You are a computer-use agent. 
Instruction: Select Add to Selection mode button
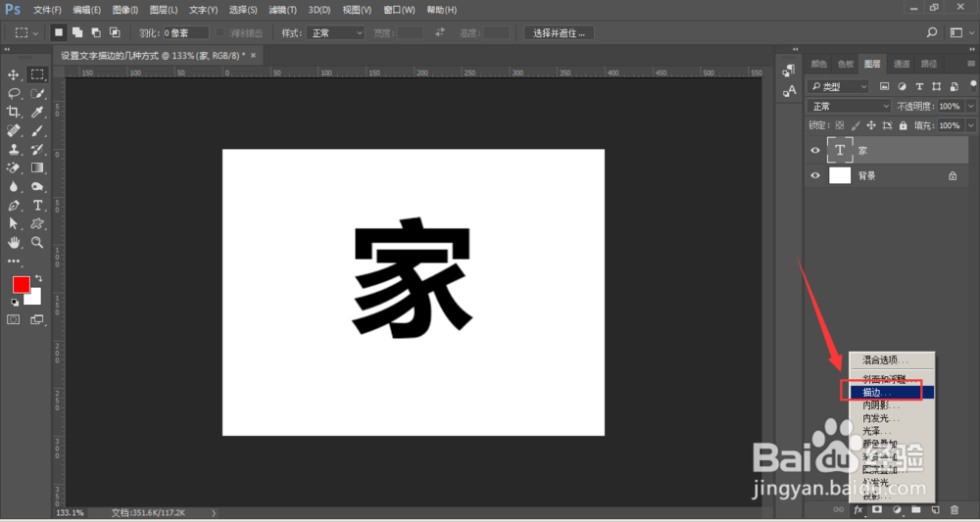[x=77, y=32]
